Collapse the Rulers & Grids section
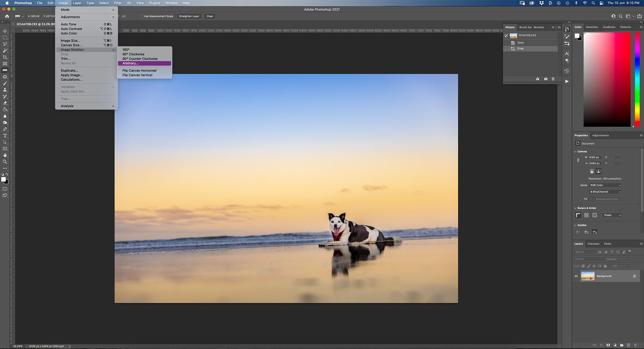The image size is (644, 349). (575, 208)
